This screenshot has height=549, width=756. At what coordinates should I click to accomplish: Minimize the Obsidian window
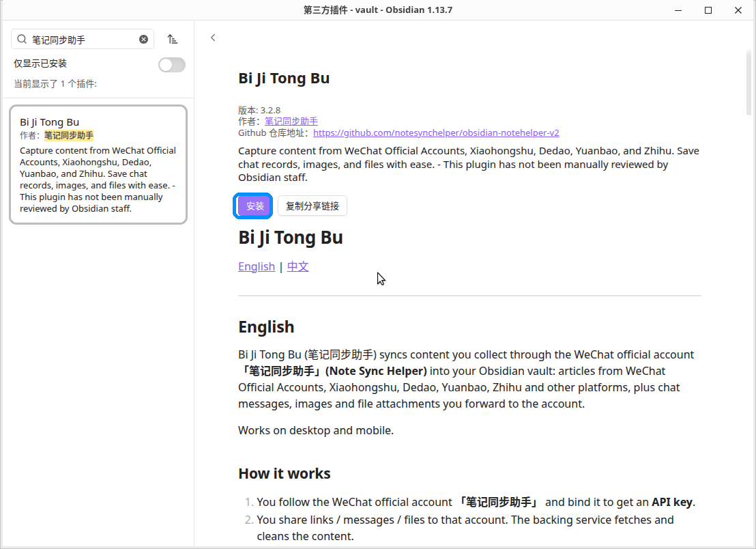coord(678,10)
